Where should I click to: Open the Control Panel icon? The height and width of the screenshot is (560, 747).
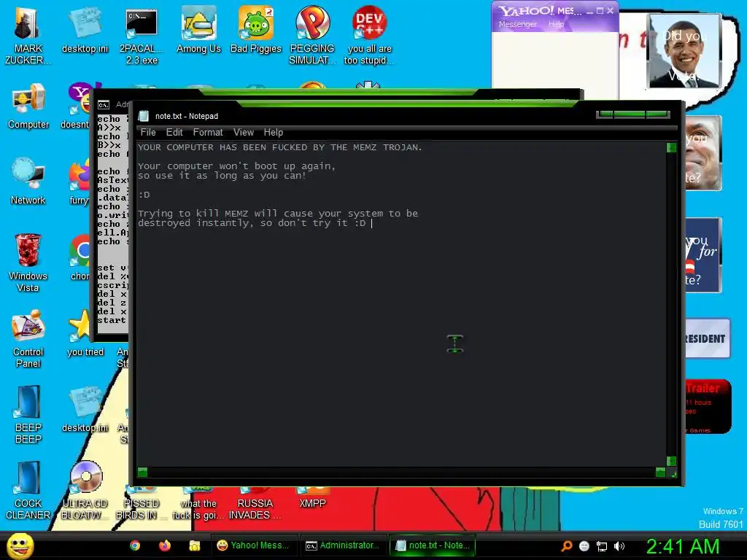(28, 339)
